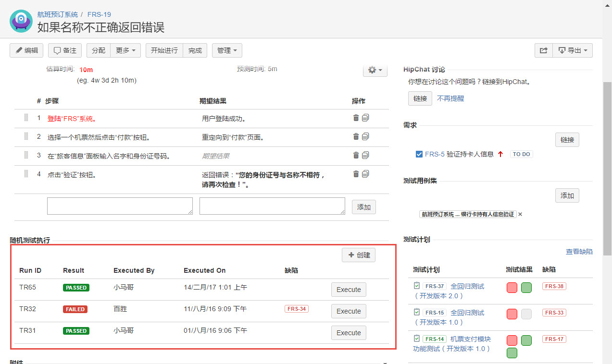Open the FRS-5 验证持卡人信息 link
Viewport: 612px width, 364px height.
click(459, 154)
